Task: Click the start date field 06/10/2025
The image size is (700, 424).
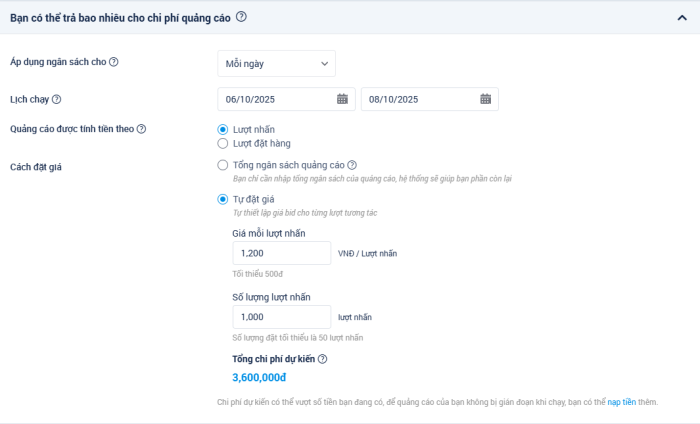Action: pyautogui.click(x=275, y=99)
